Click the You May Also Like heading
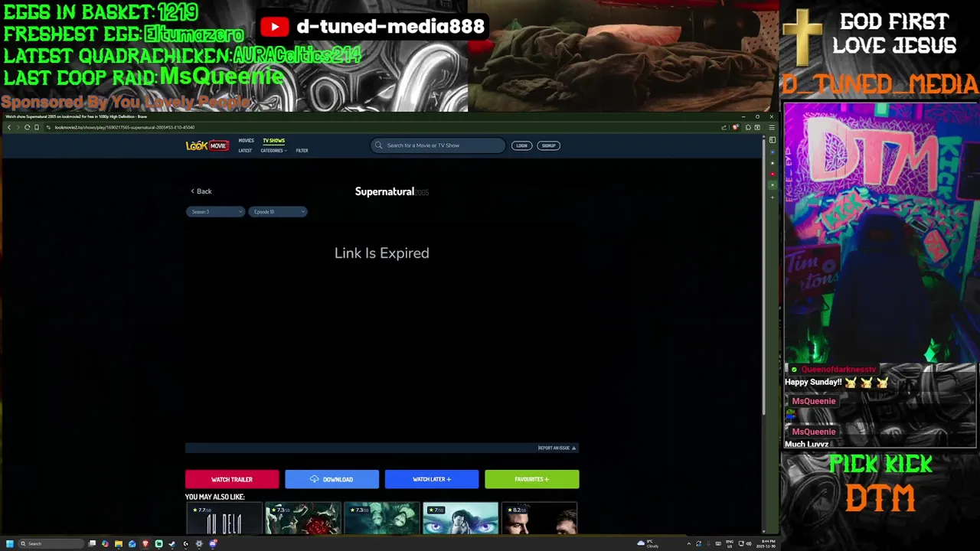 pos(214,497)
